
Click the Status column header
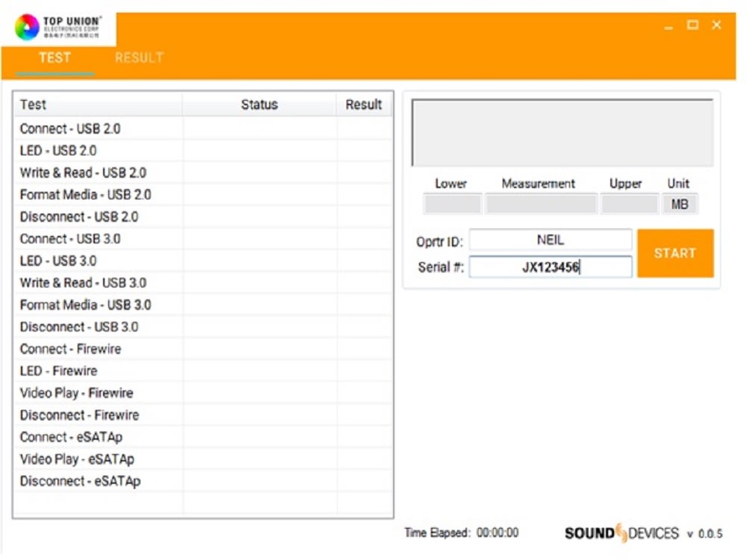coord(259,105)
